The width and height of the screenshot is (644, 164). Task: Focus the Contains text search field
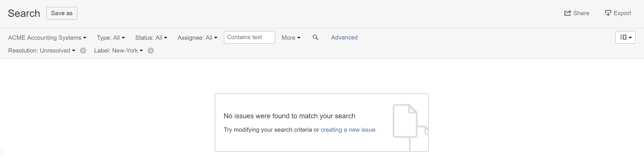pos(249,37)
